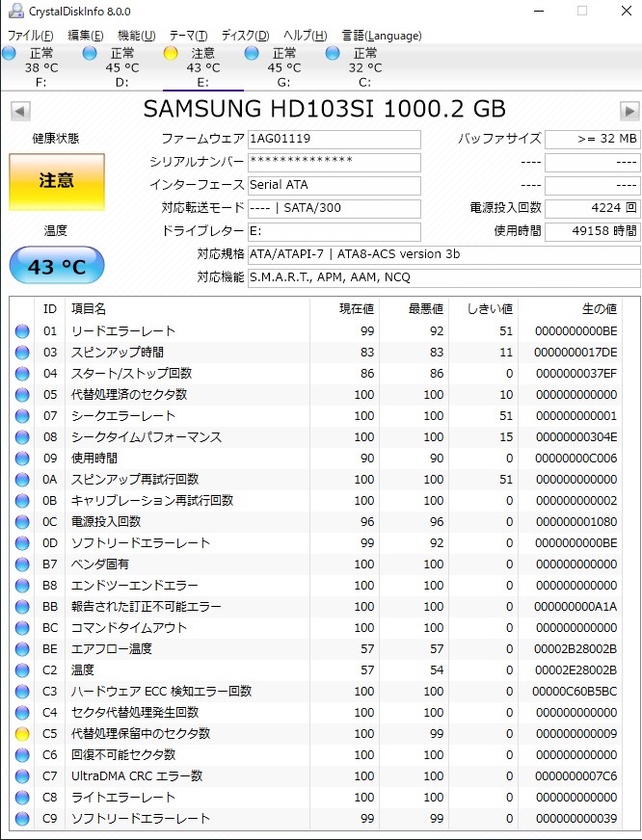Select disk G: 45 °C tab
This screenshot has width=642, height=840.
283,67
